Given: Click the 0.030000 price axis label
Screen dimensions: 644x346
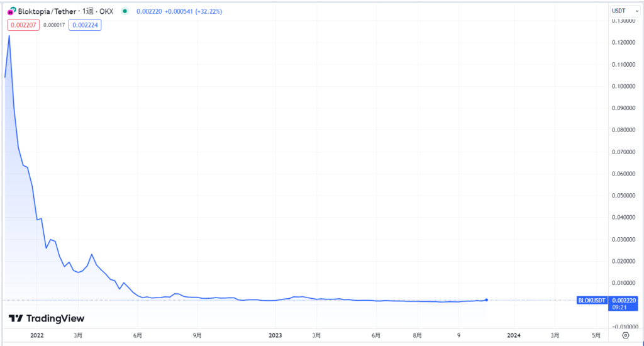Looking at the screenshot, I should 623,240.
